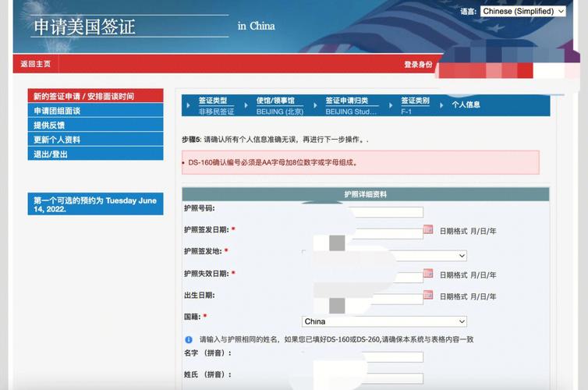
Task: Click the BEIJING (北京) breadcrumb value
Action: [x=280, y=112]
